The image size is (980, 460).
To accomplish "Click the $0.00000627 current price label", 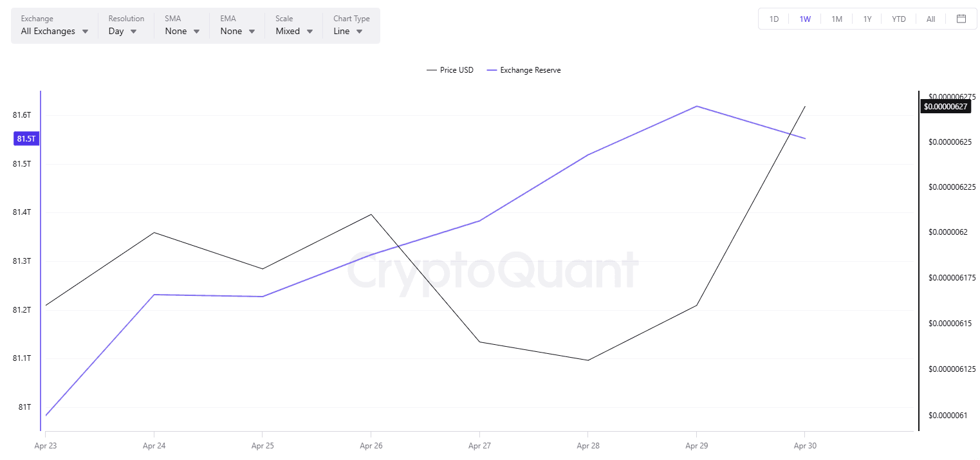I will coord(945,107).
